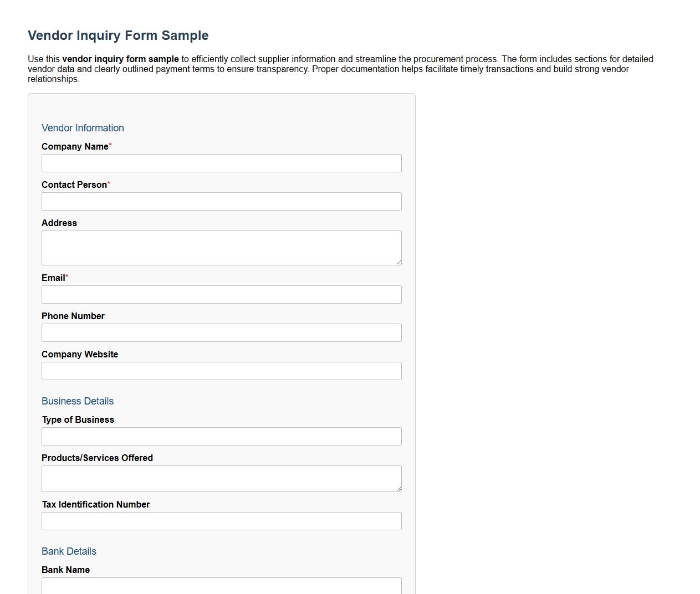700x594 pixels.
Task: Click the Tax Identification Number input field
Action: coord(221,521)
